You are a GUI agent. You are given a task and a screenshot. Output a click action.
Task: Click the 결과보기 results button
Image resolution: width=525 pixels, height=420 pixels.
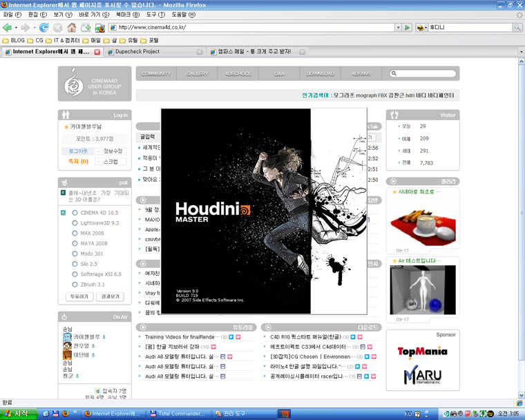110,297
